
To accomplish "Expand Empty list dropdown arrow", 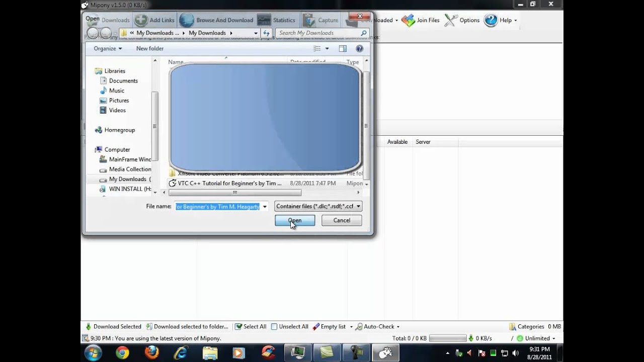I will click(x=351, y=327).
